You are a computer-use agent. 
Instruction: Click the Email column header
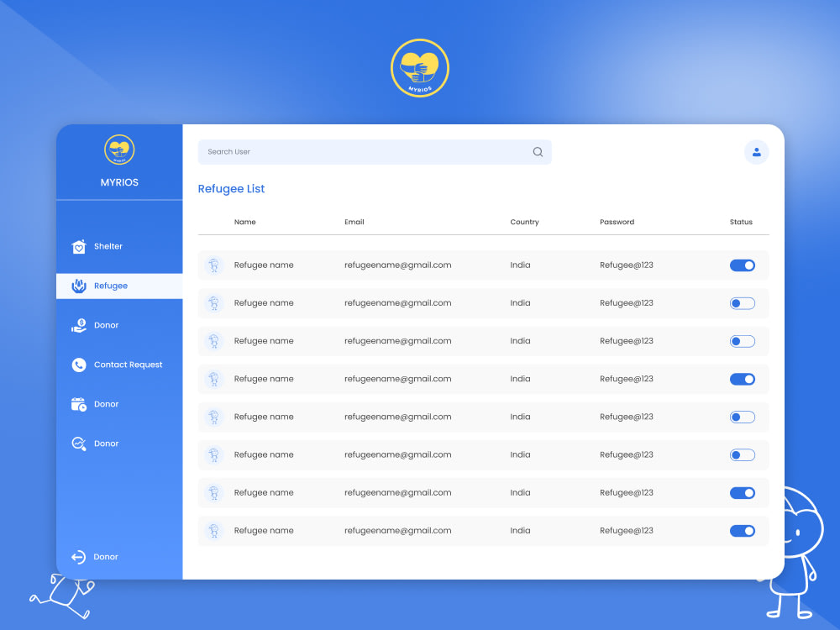tap(354, 222)
